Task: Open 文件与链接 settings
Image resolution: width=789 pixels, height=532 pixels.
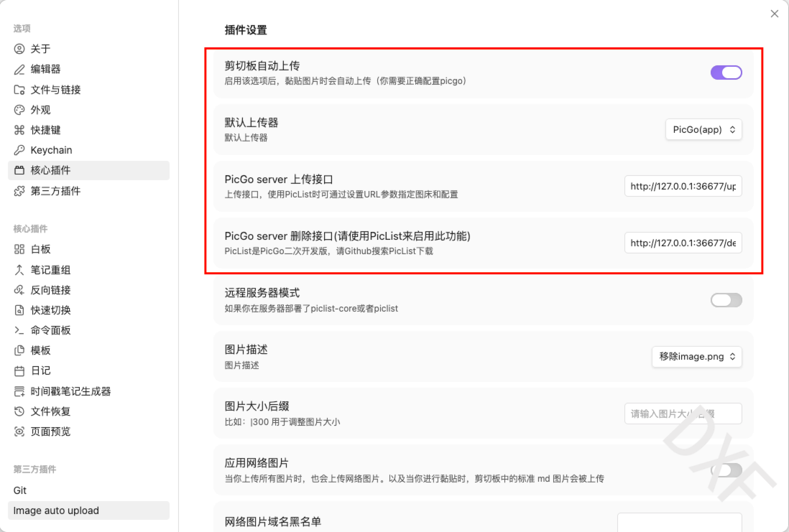Action: (x=50, y=89)
